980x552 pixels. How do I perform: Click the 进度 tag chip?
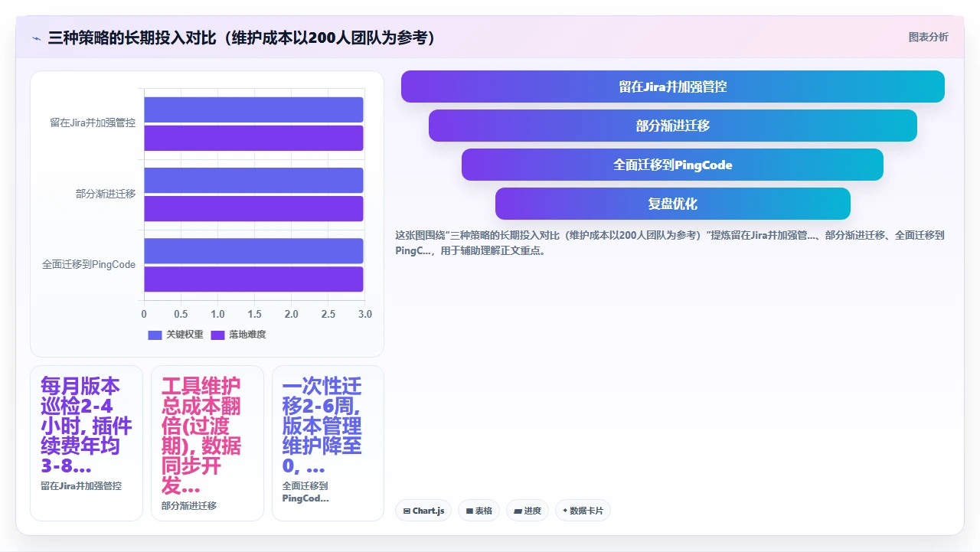coord(528,511)
